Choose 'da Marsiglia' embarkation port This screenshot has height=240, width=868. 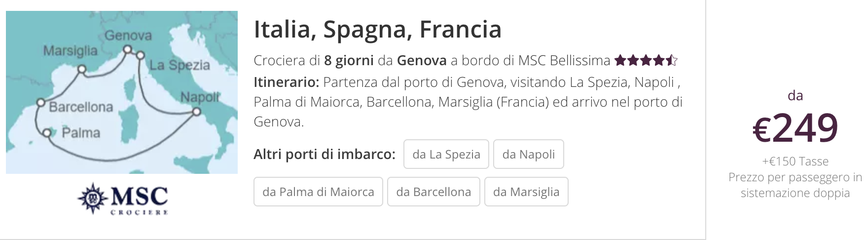pos(526,192)
